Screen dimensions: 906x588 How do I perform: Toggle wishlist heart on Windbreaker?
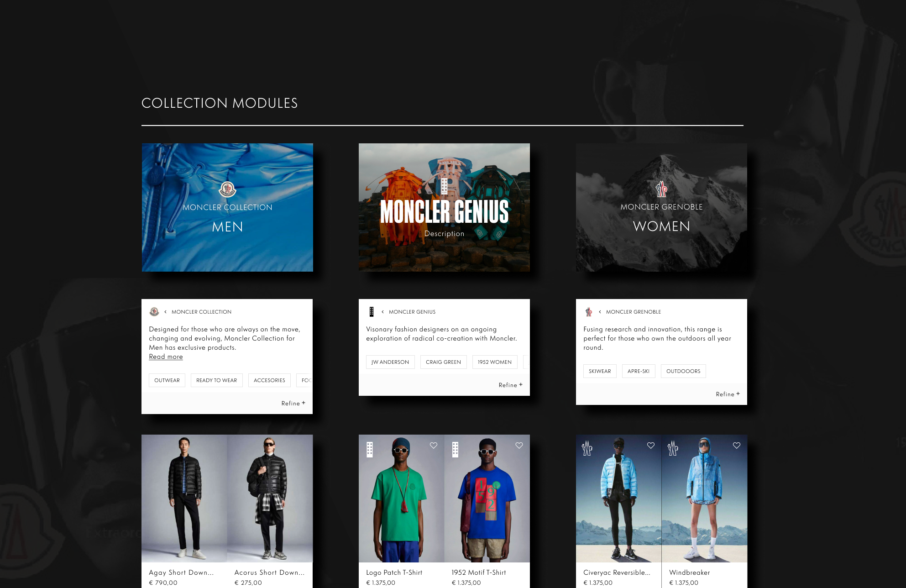tap(737, 446)
